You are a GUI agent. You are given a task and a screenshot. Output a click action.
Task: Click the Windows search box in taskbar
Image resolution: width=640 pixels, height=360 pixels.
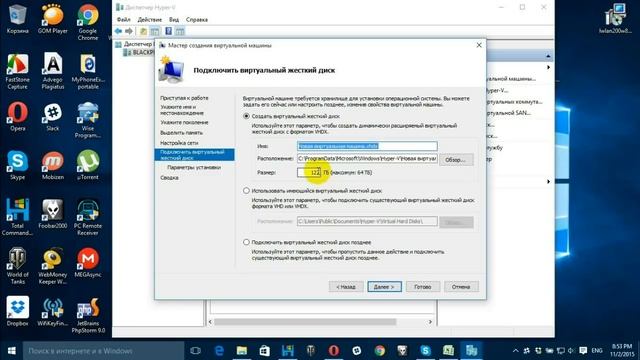point(103,351)
